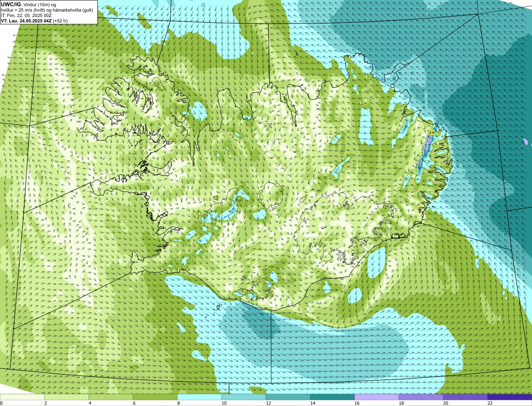Click the legend scale label '12'

(x=268, y=403)
